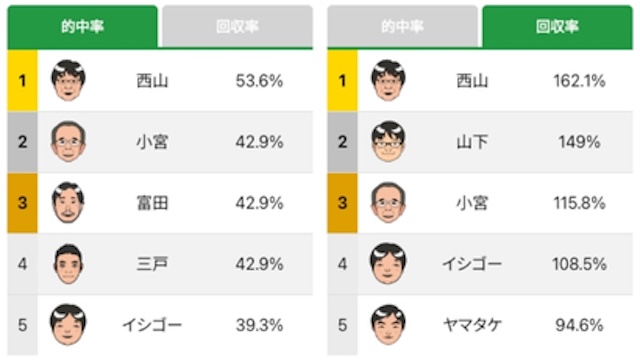Click イシゴー avatar ranked fifth on left
The height and width of the screenshot is (364, 640).
68,325
